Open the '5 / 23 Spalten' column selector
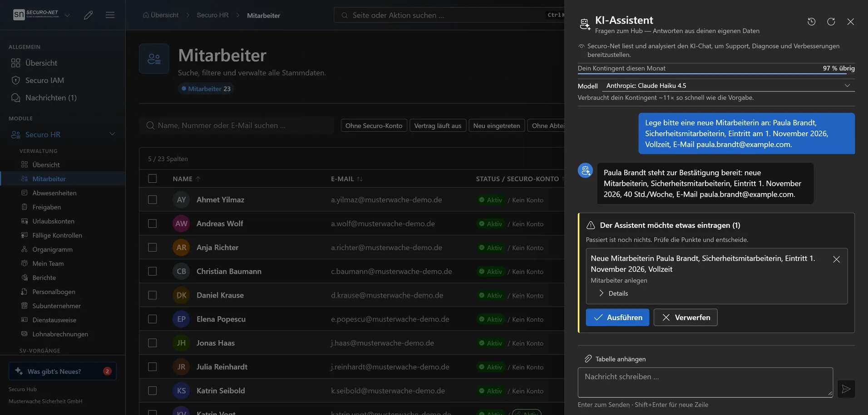The height and width of the screenshot is (415, 868). point(168,159)
